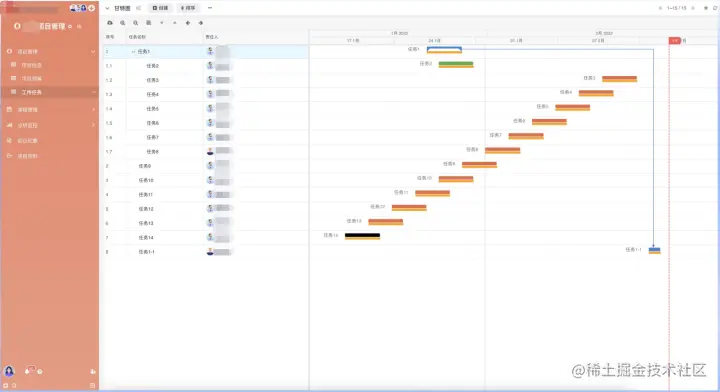
Task: Click the member avatars group at sidebar top
Action: [78, 8]
